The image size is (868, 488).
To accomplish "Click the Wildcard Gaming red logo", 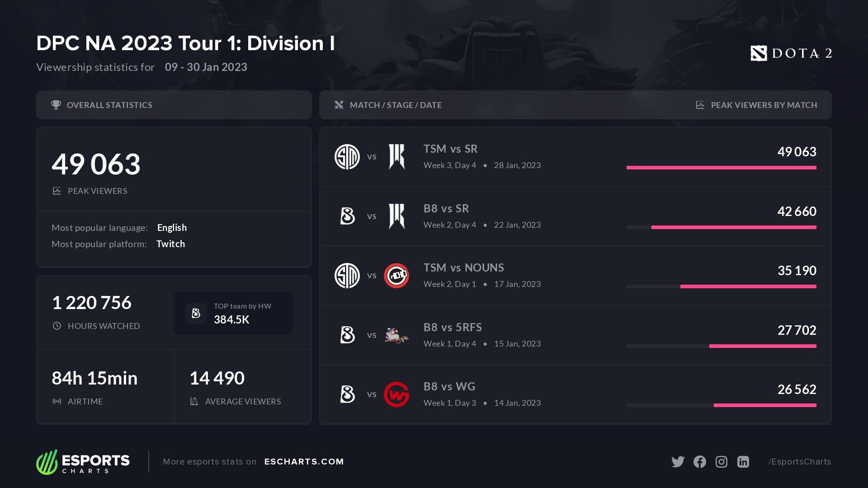I will [x=396, y=394].
